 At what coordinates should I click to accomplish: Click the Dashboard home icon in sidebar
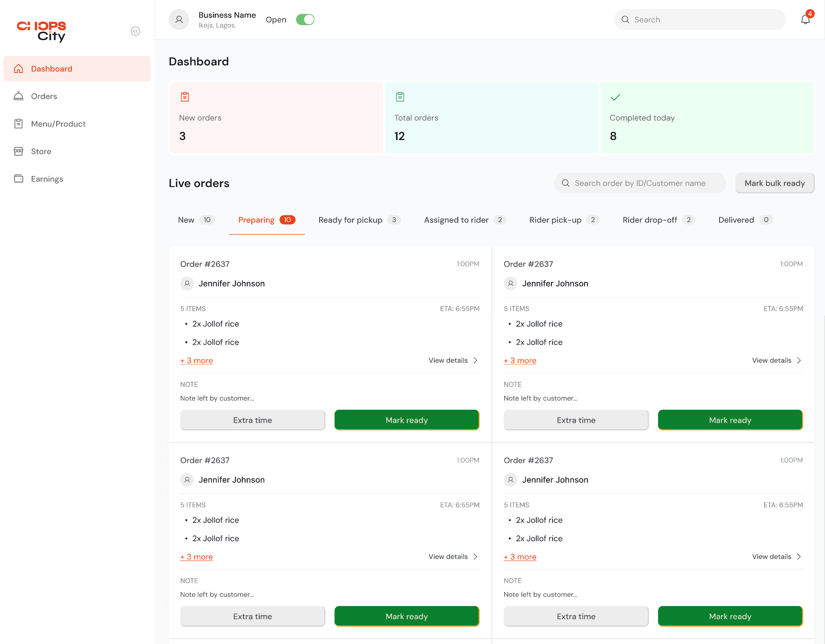19,69
